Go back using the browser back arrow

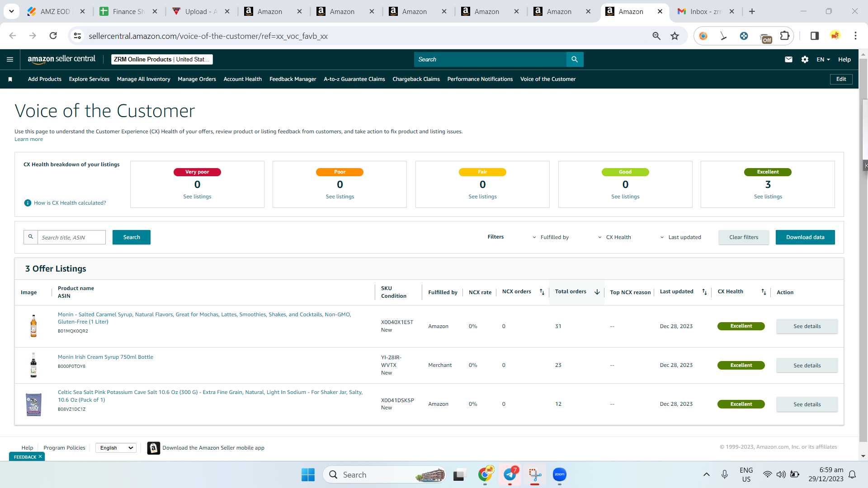13,36
